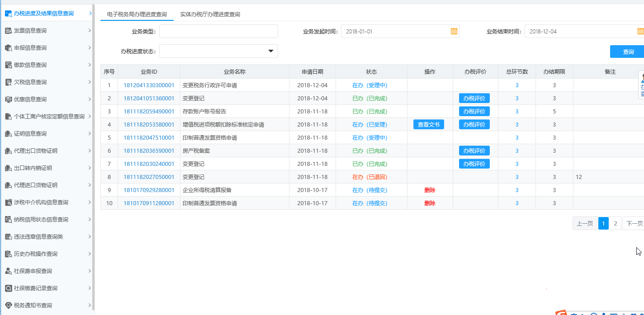Switch to 实体办税厅办理进度查询 tab

[210, 14]
